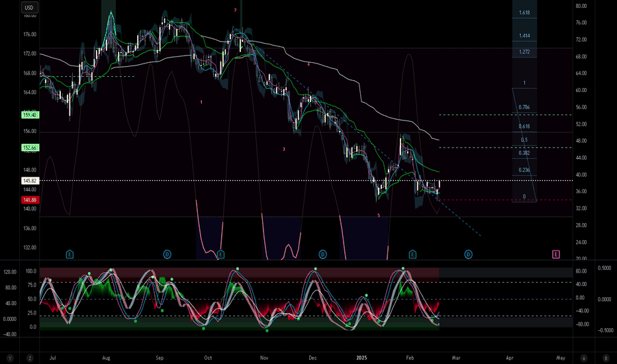Select the 1.414 Fibonacci level label

524,36
